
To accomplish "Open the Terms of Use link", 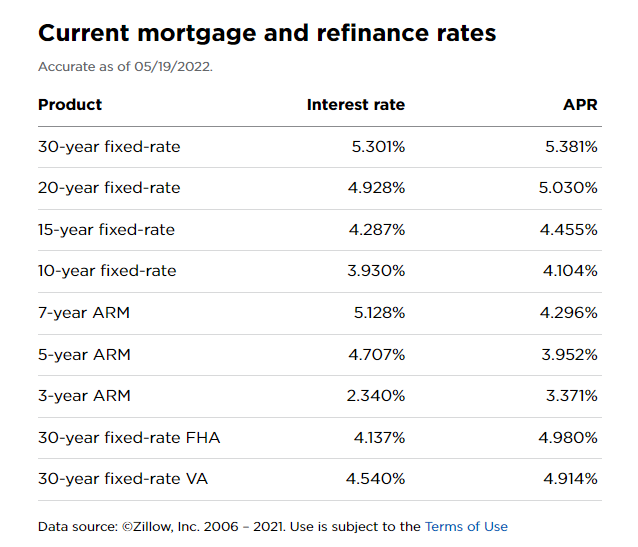I will (x=466, y=527).
